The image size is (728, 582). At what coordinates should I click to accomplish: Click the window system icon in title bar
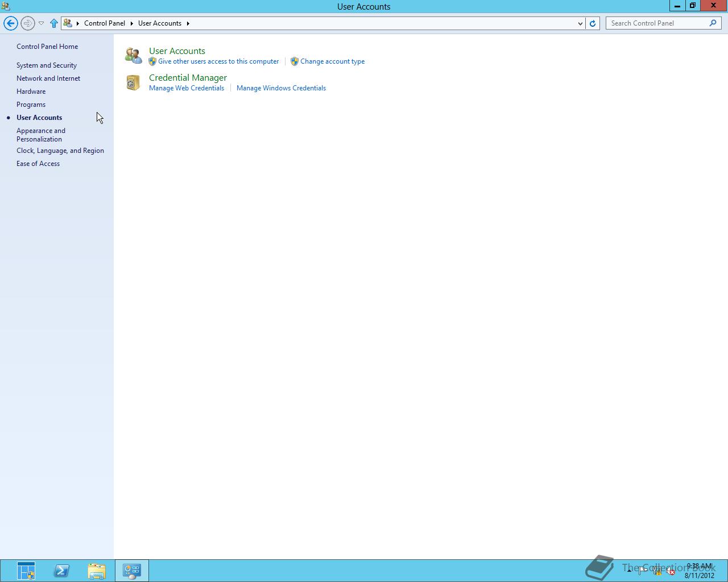(6, 6)
